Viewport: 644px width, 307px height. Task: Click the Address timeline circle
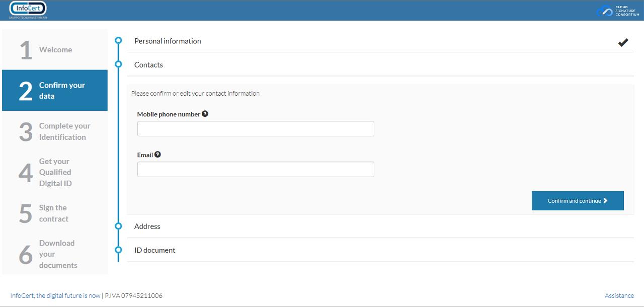click(118, 226)
